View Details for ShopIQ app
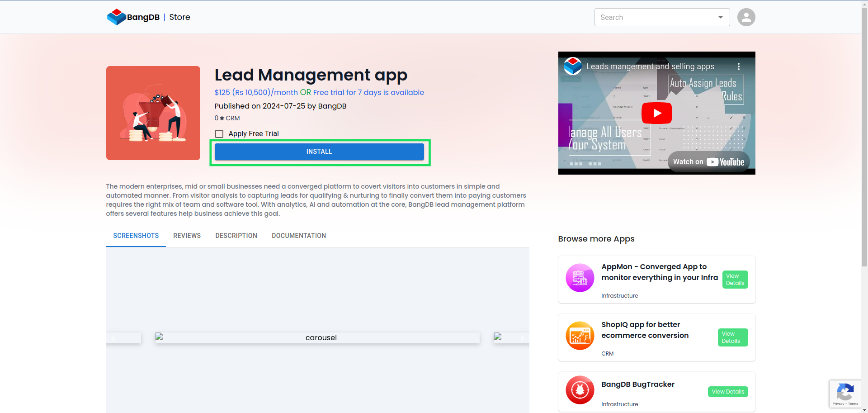 [733, 337]
